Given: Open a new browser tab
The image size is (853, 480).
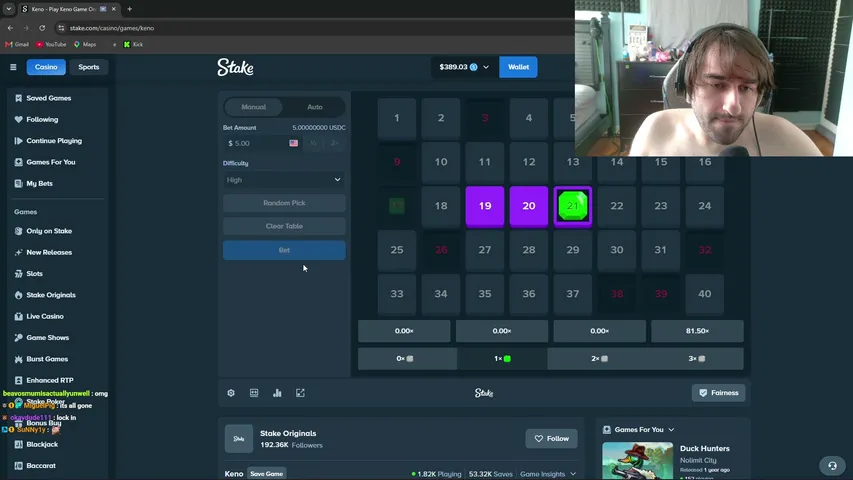Looking at the screenshot, I should 129,9.
